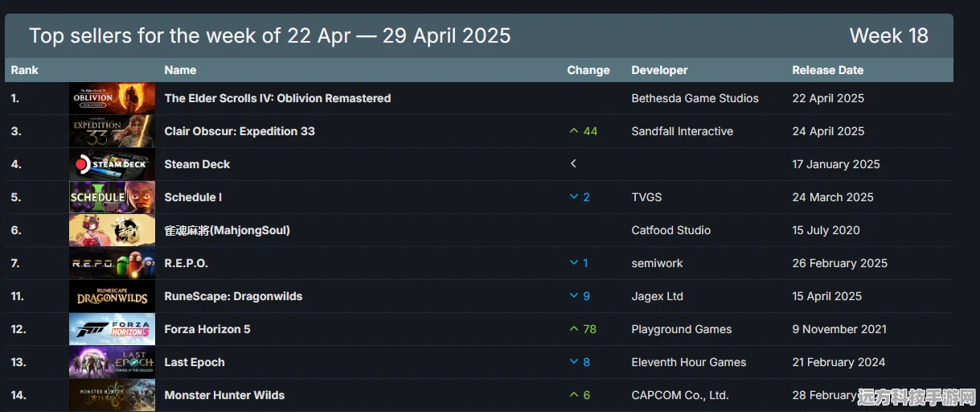Click the up arrow beside Forza change 78
The width and height of the screenshot is (980, 412).
tap(573, 329)
